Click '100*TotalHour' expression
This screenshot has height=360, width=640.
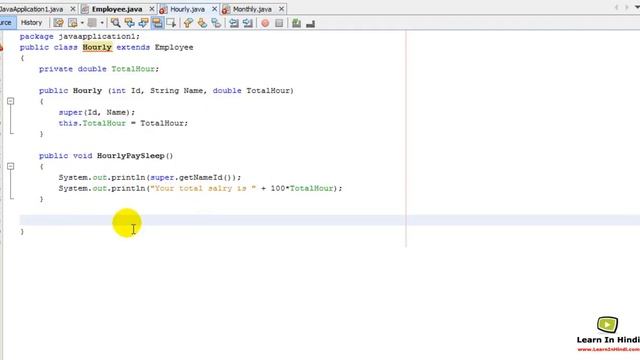pos(302,189)
